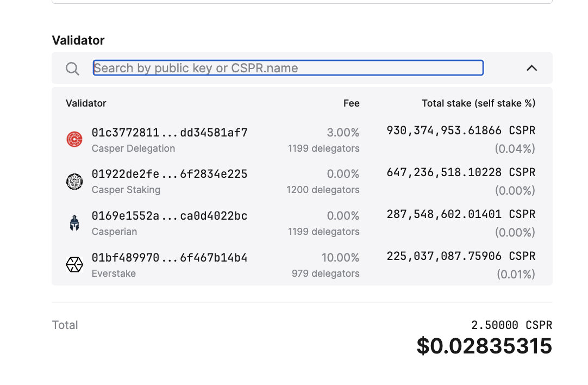The image size is (588, 385).
Task: Click the 2.50000 CSPR total amount
Action: (x=511, y=325)
